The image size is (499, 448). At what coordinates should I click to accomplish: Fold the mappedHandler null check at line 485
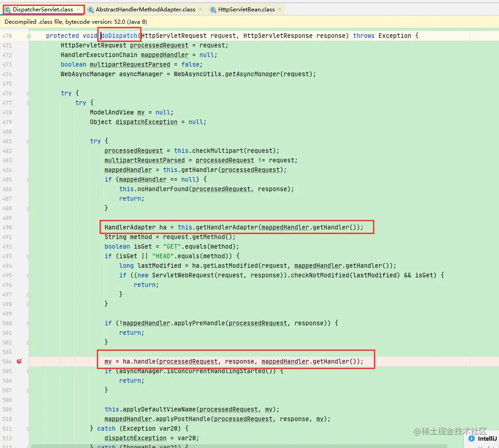coord(29,180)
